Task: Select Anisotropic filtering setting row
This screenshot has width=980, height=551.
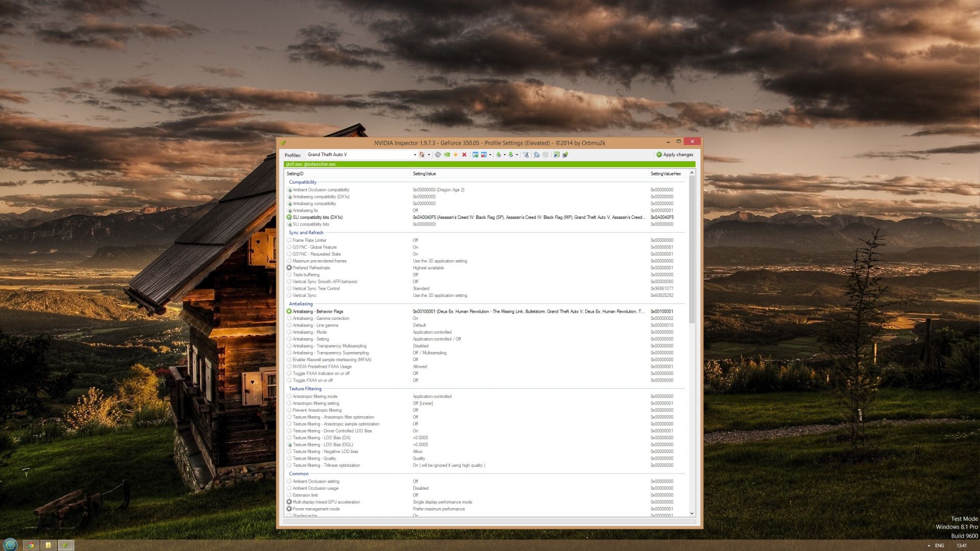Action: pyautogui.click(x=486, y=404)
